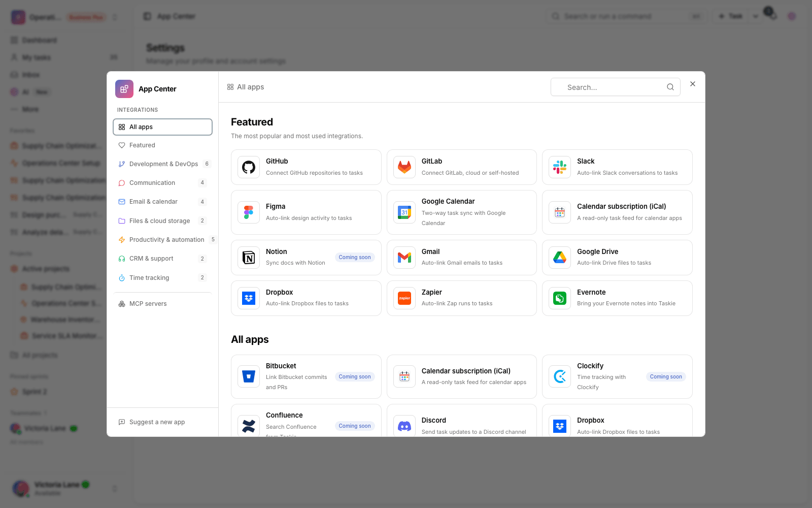Click the Evernote green icon

point(560,298)
